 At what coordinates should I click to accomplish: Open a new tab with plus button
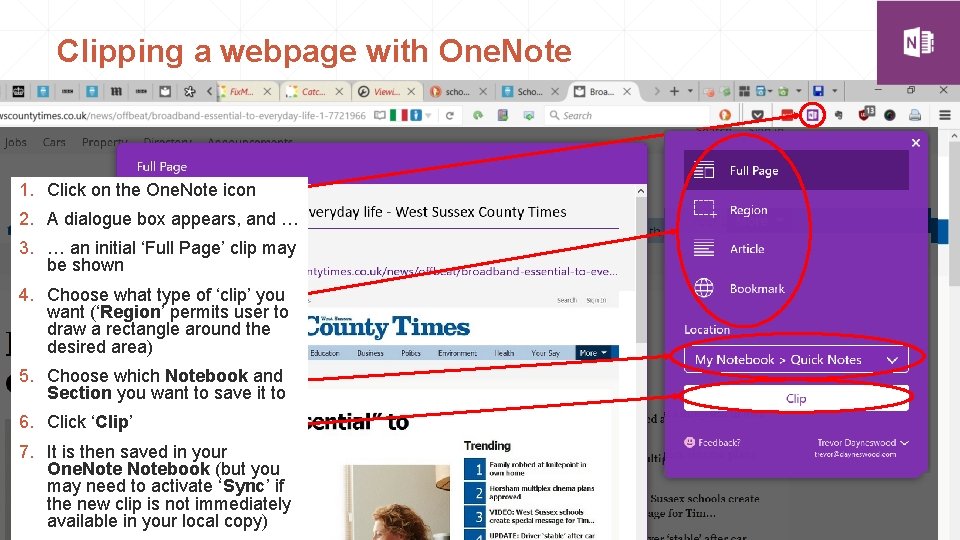point(674,91)
